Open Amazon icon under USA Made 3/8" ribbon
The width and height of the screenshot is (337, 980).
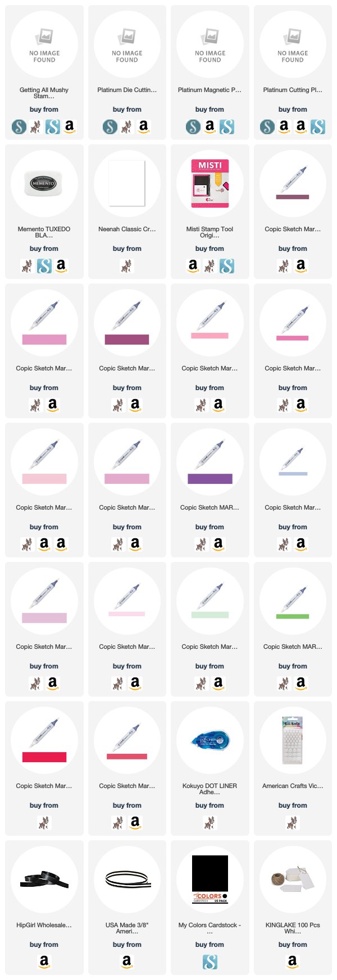click(127, 961)
